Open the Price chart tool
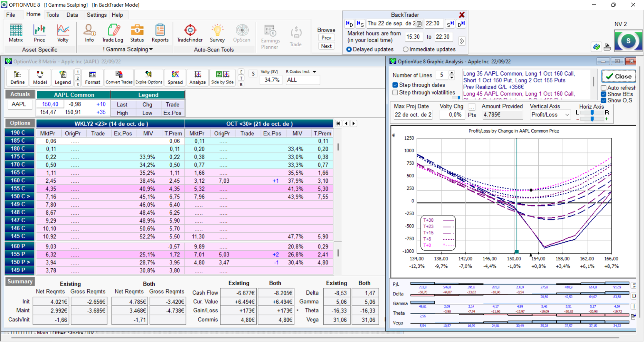 coord(39,33)
